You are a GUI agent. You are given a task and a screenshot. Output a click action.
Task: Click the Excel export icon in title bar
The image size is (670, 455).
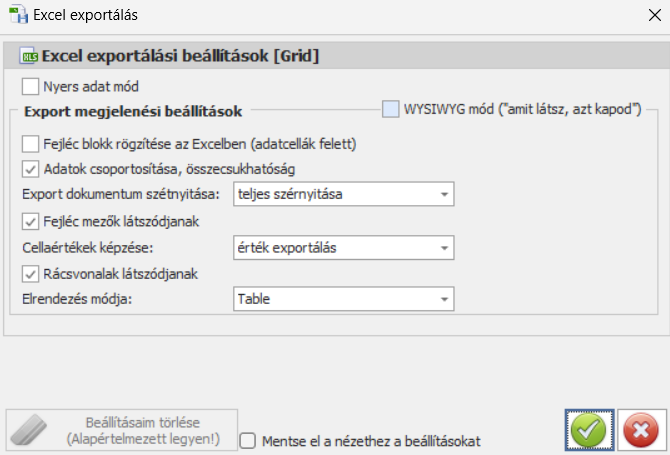coord(17,15)
